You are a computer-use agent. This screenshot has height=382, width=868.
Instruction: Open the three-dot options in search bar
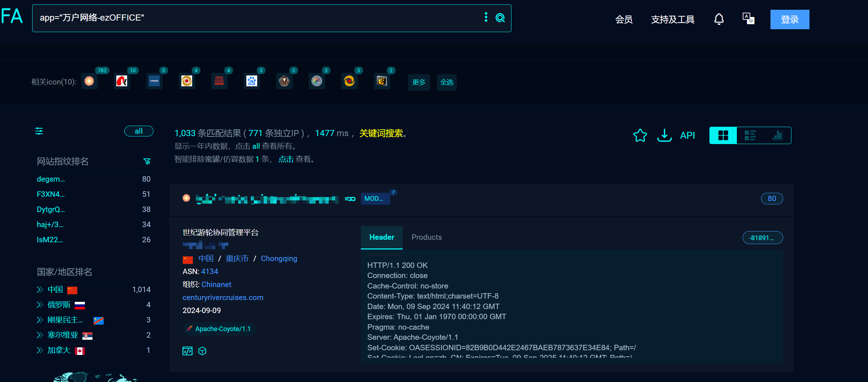486,17
